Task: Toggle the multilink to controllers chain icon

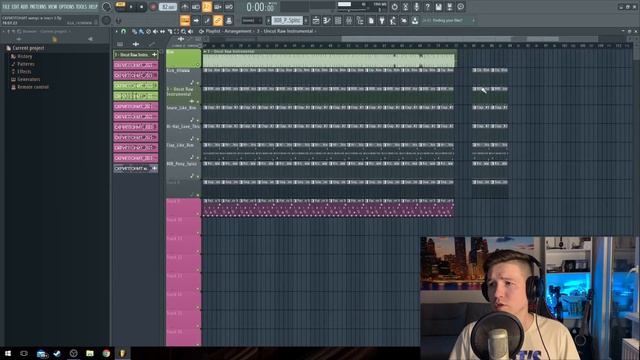Action: [x=218, y=20]
